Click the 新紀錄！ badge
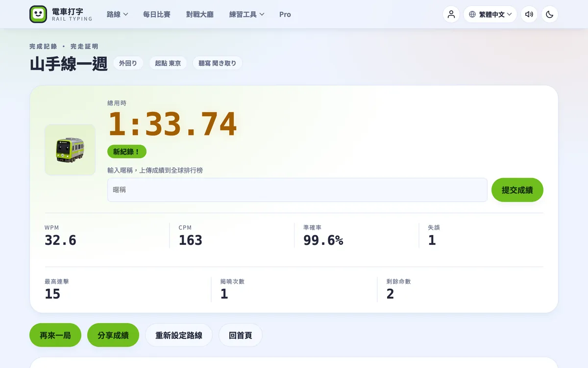588x368 pixels. pyautogui.click(x=127, y=152)
